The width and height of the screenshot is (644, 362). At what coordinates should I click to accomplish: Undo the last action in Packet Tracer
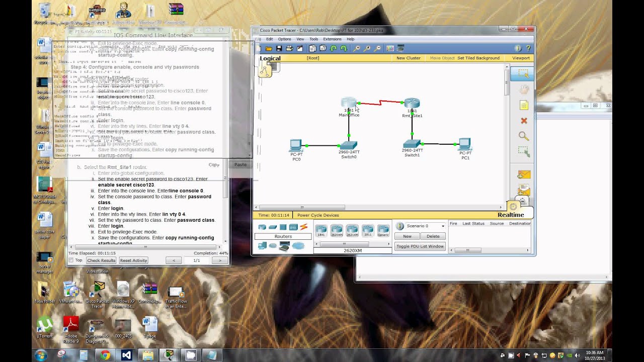pyautogui.click(x=333, y=48)
